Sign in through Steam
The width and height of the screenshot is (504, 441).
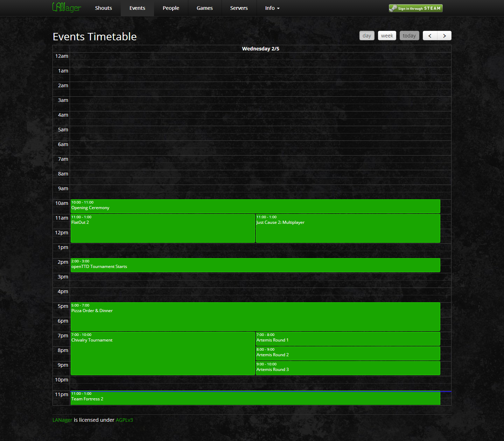pos(416,8)
